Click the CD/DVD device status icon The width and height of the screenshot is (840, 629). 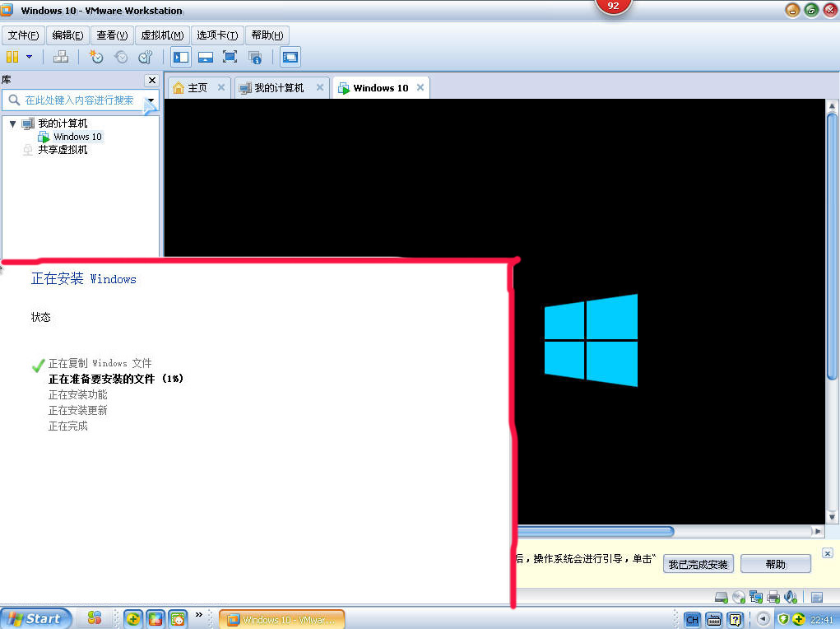[739, 597]
